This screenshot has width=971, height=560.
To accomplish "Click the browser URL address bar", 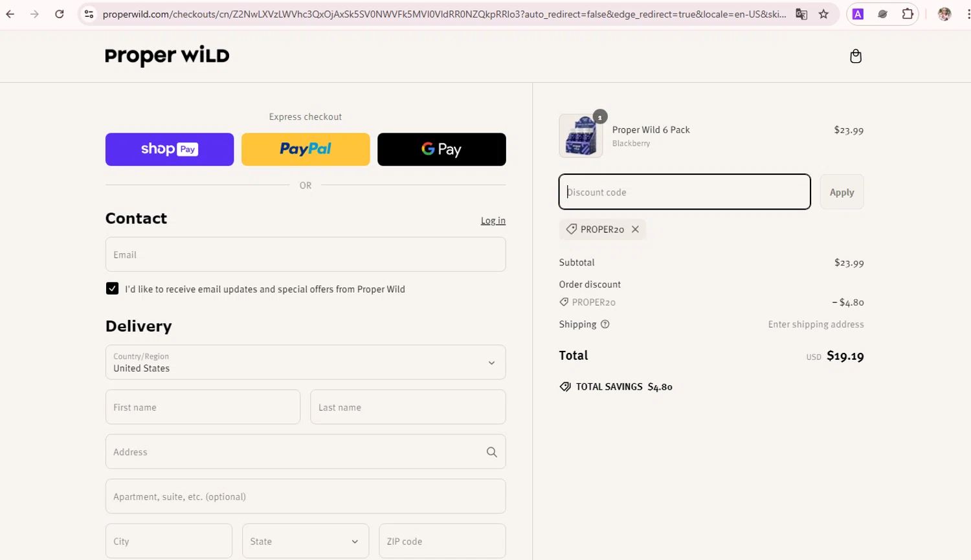I will point(445,14).
